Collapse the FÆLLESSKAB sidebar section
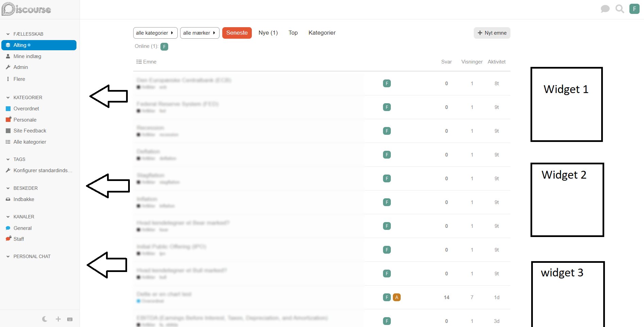This screenshot has height=327, width=644. [8, 34]
